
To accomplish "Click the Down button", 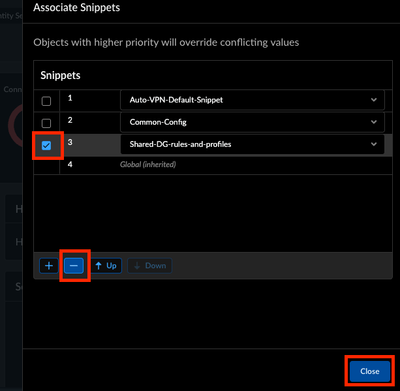I will coord(150,266).
